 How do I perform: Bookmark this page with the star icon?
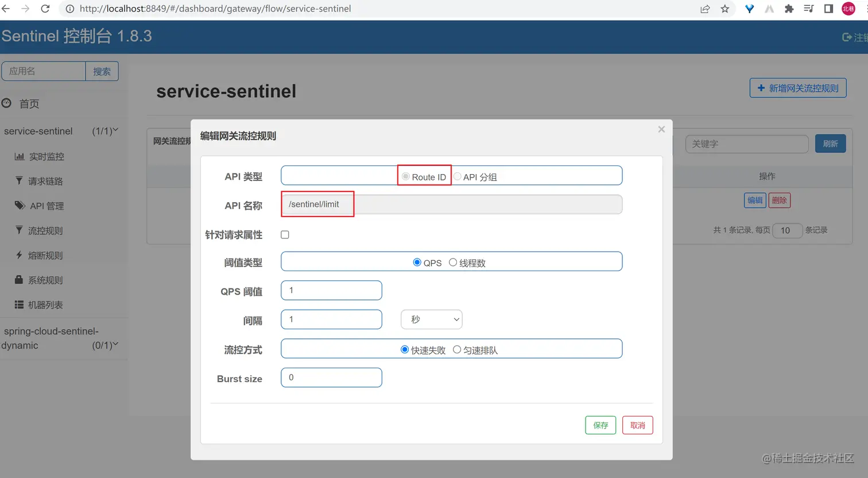[x=725, y=9]
